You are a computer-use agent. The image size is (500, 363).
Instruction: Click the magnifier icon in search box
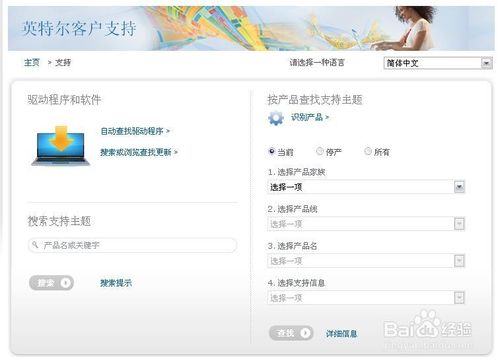(35, 245)
